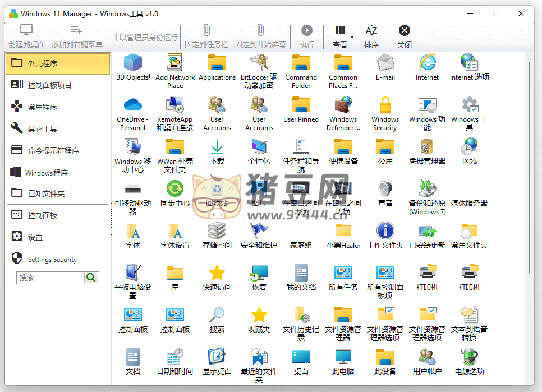Click the 创建到桌面 toolbar button

coord(26,35)
